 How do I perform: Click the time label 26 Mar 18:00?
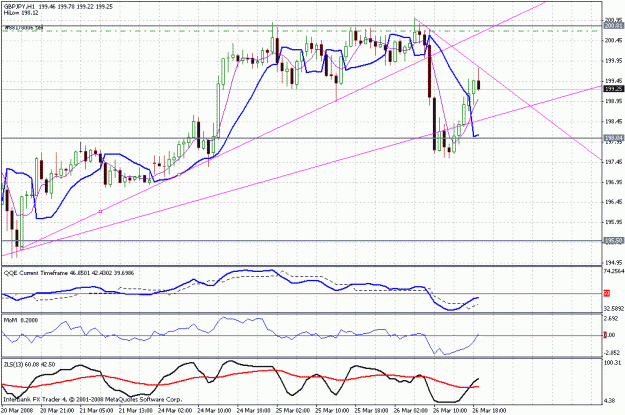[490, 410]
